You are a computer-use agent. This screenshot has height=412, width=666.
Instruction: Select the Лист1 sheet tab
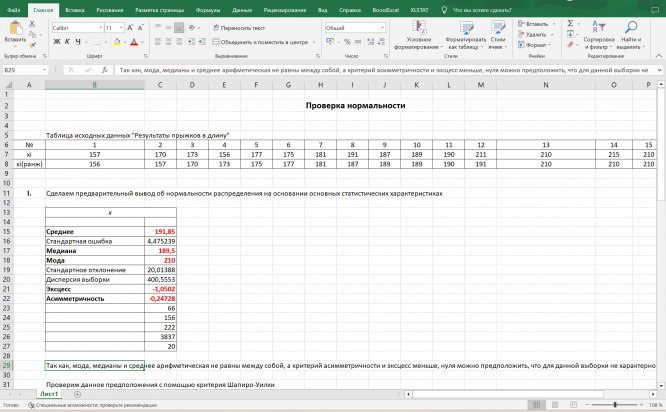[49, 395]
